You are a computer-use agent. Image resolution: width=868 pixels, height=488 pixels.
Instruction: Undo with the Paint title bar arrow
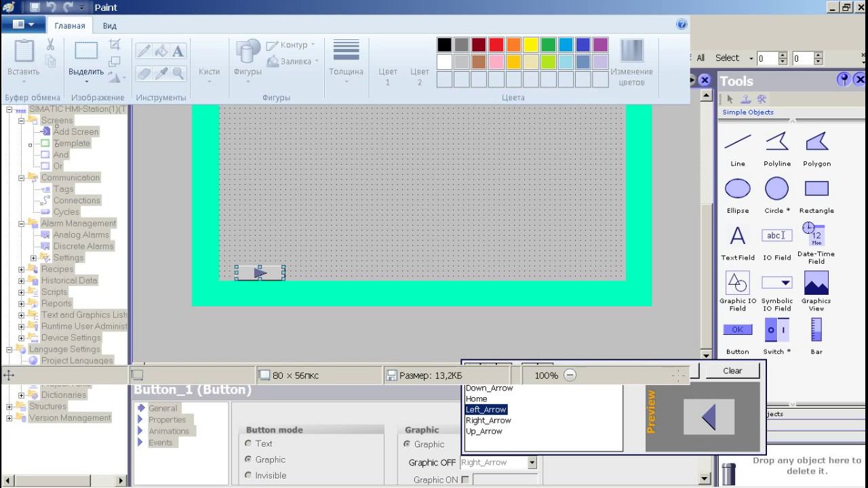click(52, 7)
